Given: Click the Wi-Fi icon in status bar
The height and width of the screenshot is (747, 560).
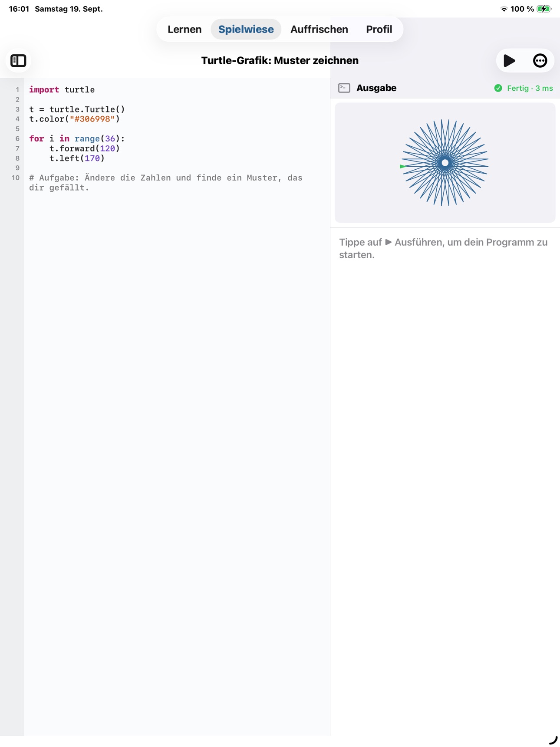Looking at the screenshot, I should [504, 9].
